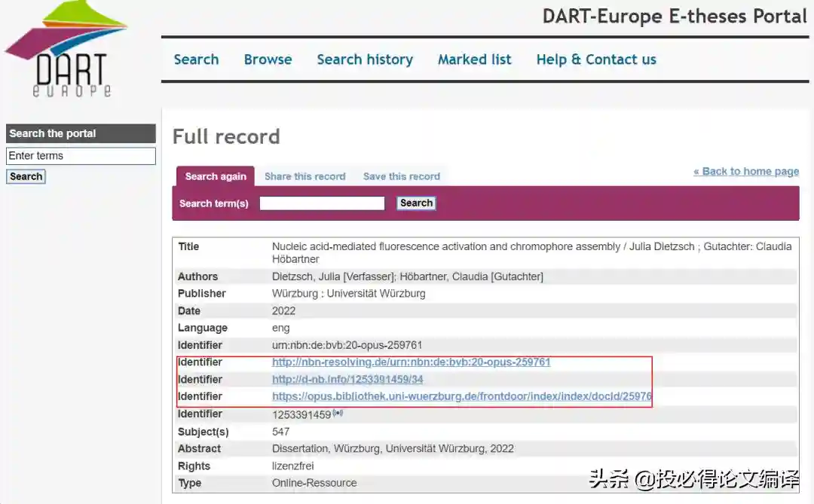814x504 pixels.
Task: Open Search history in the top navigation
Action: coord(365,60)
